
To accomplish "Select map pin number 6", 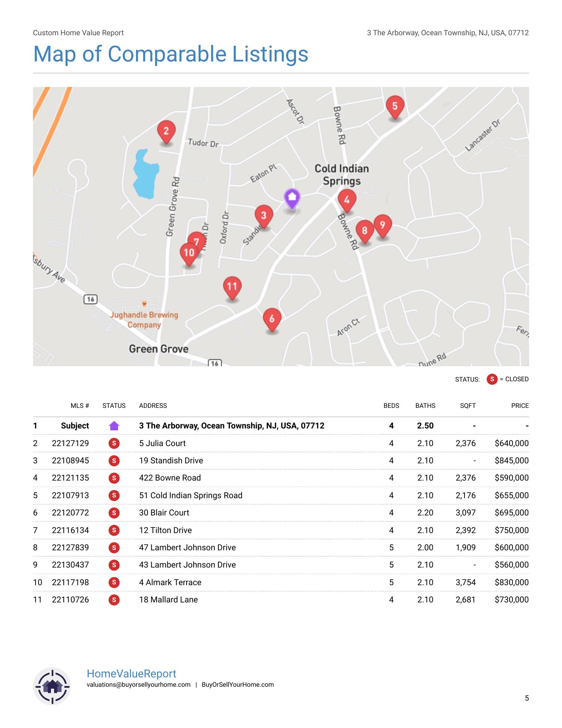I will tap(272, 319).
